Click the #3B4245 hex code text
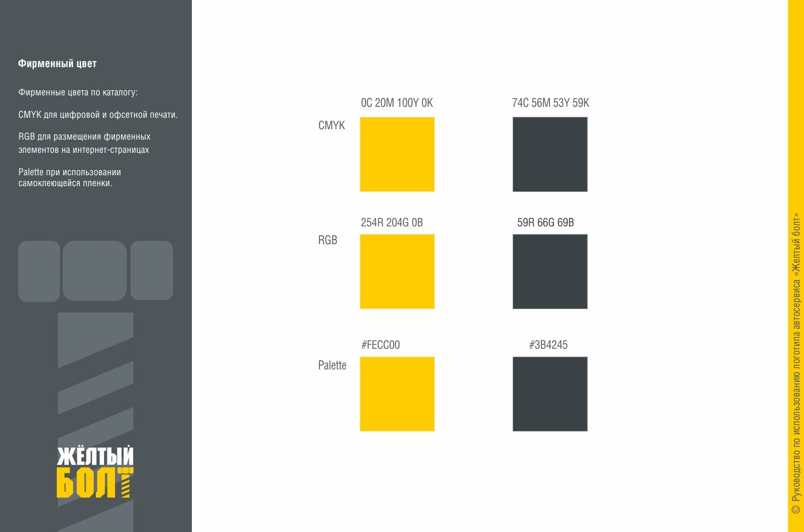This screenshot has height=532, width=804. coord(548,345)
